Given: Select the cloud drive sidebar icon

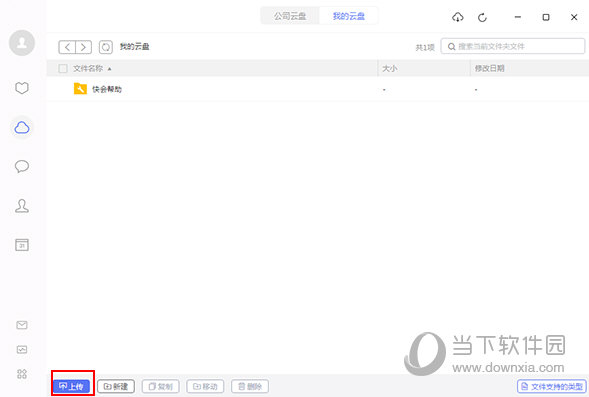Looking at the screenshot, I should click(22, 128).
